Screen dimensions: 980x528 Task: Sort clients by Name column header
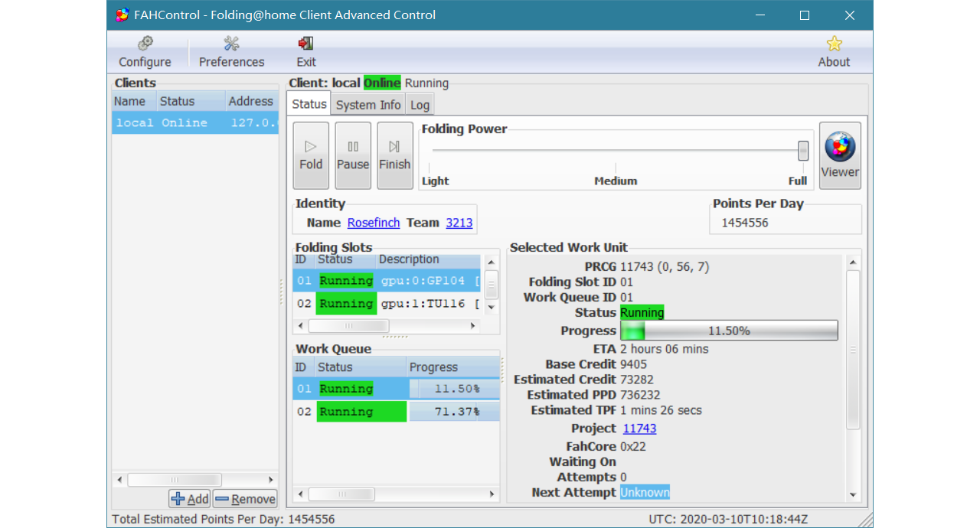[134, 101]
